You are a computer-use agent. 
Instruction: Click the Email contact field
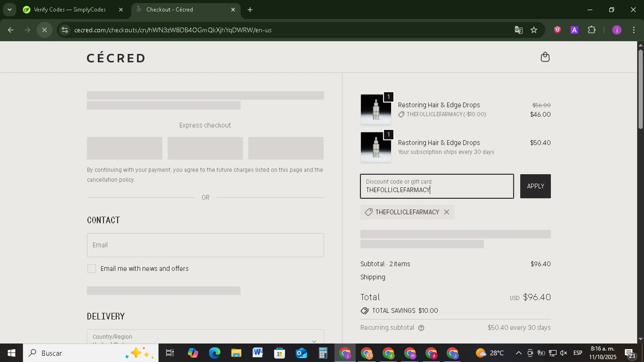205,245
